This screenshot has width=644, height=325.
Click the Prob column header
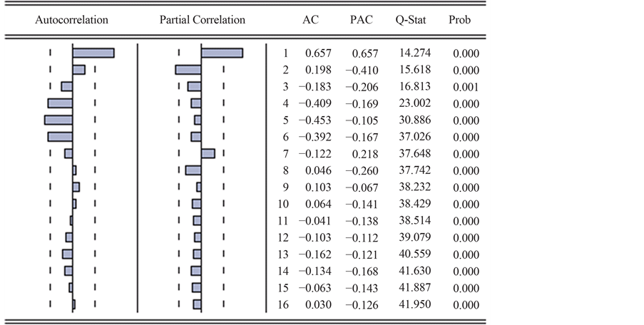coord(459,21)
